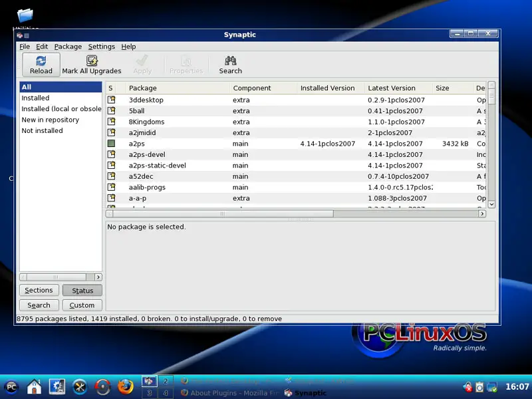
Task: Click the display tray icon near the clock
Action: click(491, 387)
